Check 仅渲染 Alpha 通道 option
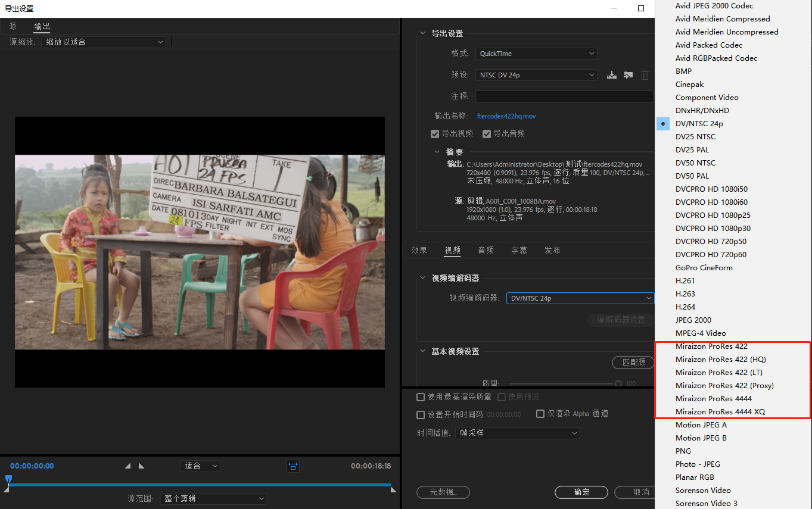Screen dimensions: 812x509 click(540, 414)
